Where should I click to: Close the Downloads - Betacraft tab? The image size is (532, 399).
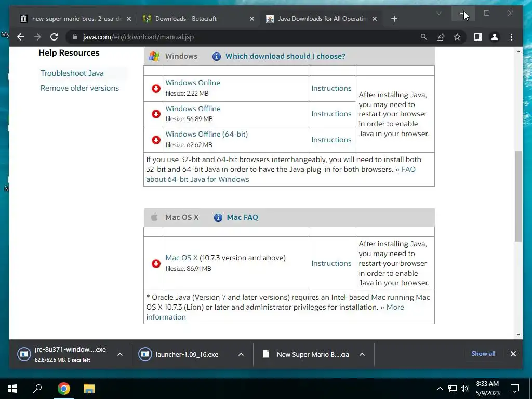coord(252,19)
